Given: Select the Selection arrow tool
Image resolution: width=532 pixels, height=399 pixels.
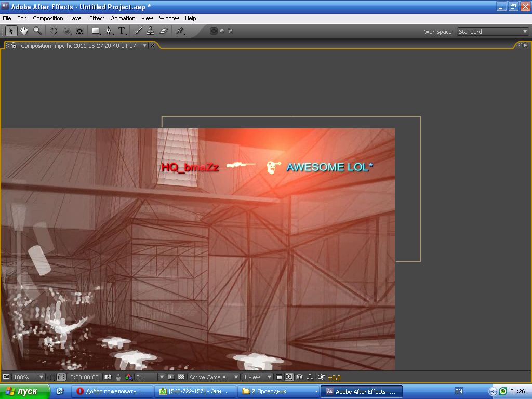Looking at the screenshot, I should 11,31.
